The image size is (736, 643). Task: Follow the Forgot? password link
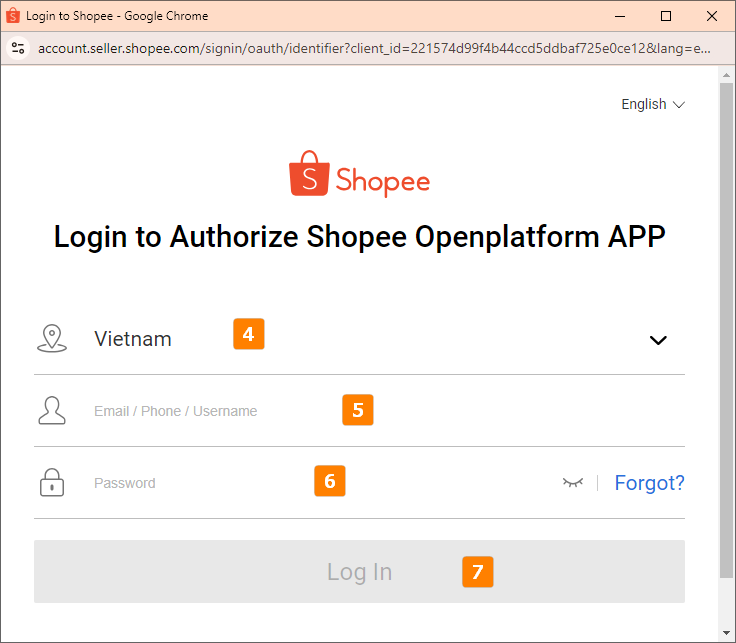[649, 483]
